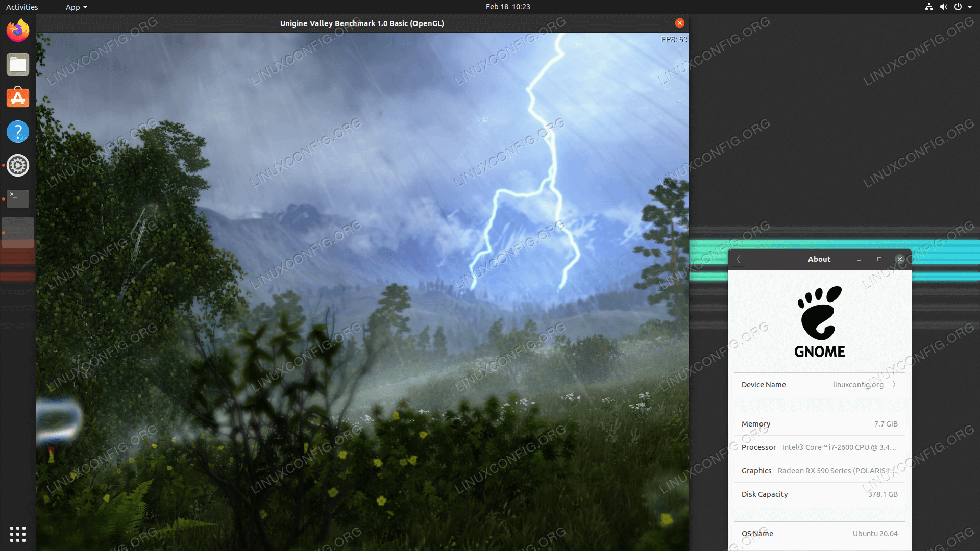Click the volume speaker icon
980x551 pixels.
pyautogui.click(x=943, y=7)
